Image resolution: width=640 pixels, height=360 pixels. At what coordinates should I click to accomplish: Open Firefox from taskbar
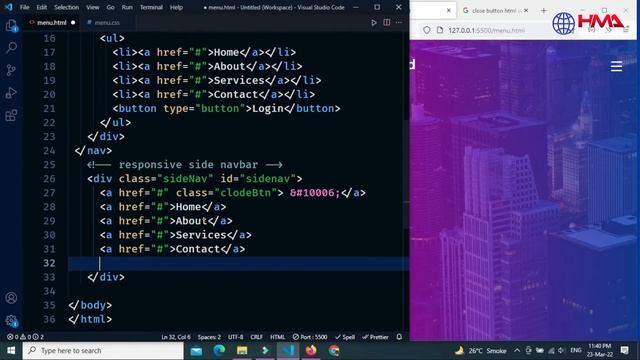point(311,351)
